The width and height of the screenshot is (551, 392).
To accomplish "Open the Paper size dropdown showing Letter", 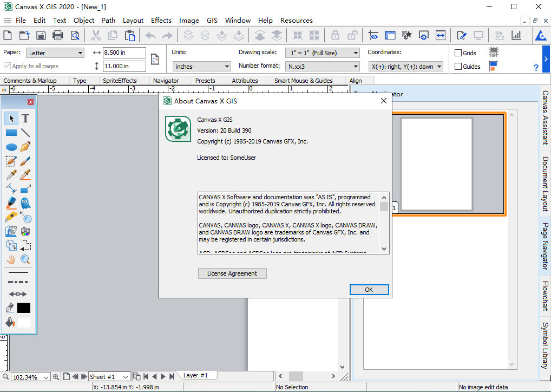I will point(55,53).
